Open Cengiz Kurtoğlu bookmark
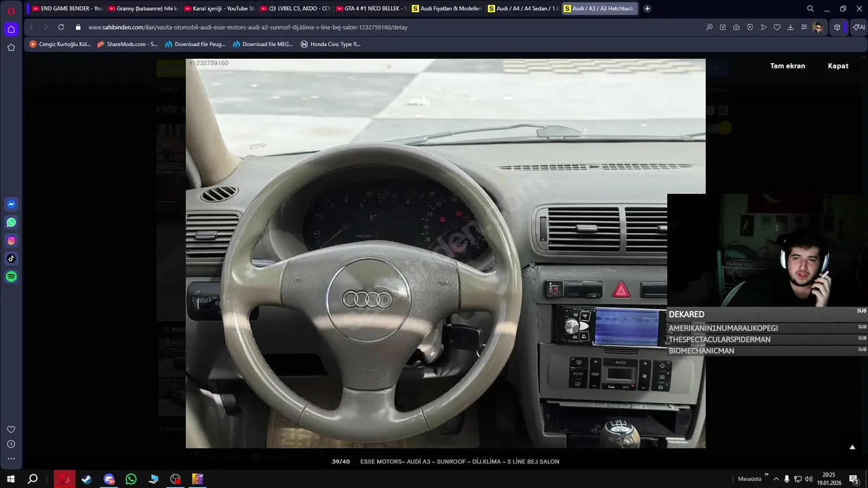868x488 pixels. (60, 44)
